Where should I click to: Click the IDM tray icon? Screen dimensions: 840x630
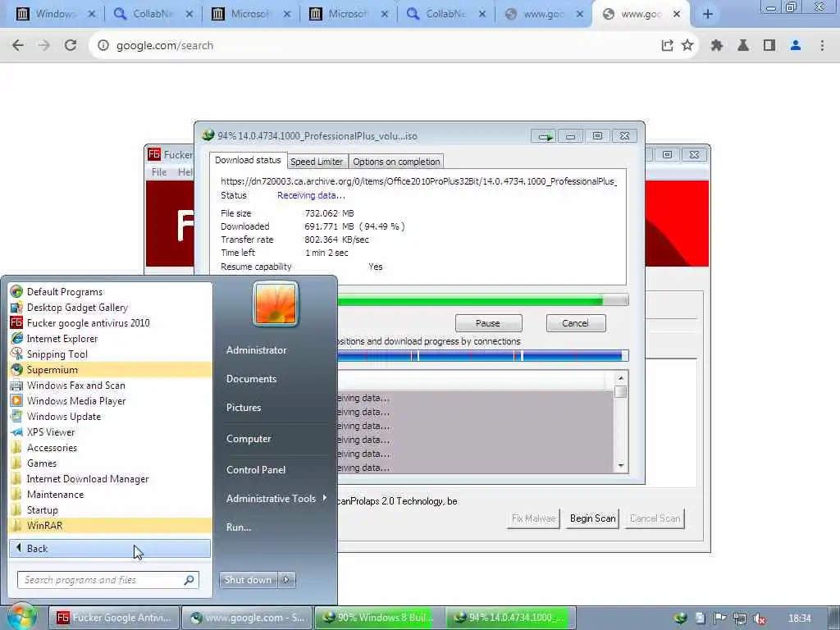(x=681, y=619)
